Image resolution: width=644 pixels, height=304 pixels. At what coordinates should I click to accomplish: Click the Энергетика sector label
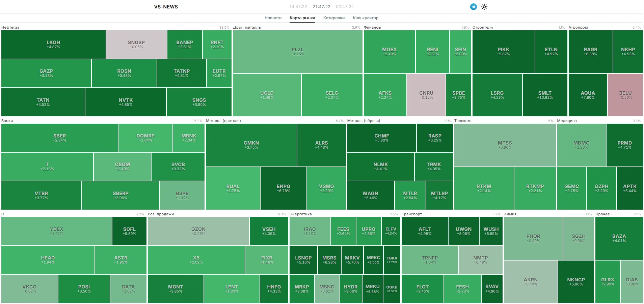point(301,214)
